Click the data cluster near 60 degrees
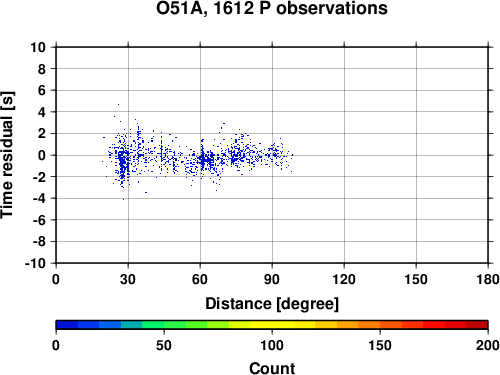The height and width of the screenshot is (375, 500). click(x=205, y=160)
